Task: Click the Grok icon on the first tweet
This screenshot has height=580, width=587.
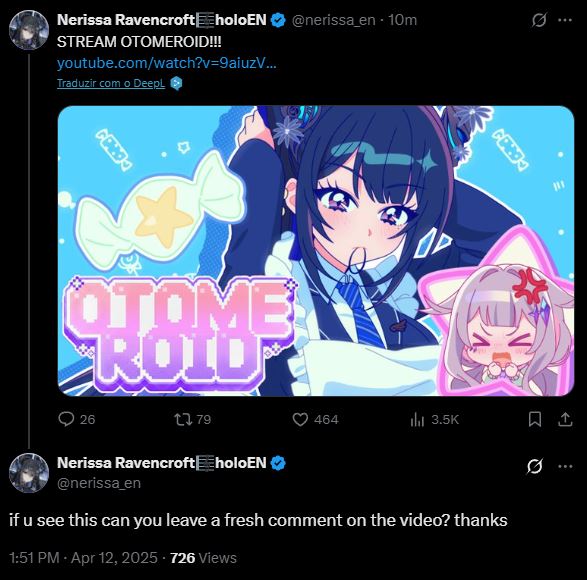Action: 539,20
